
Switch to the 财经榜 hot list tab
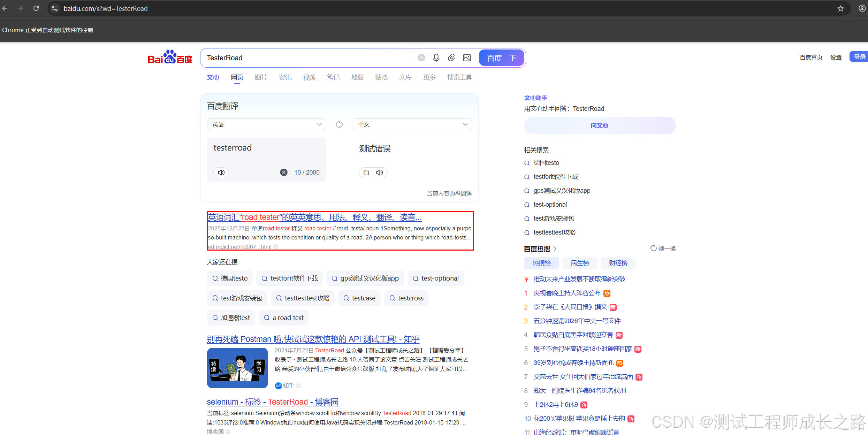618,263
